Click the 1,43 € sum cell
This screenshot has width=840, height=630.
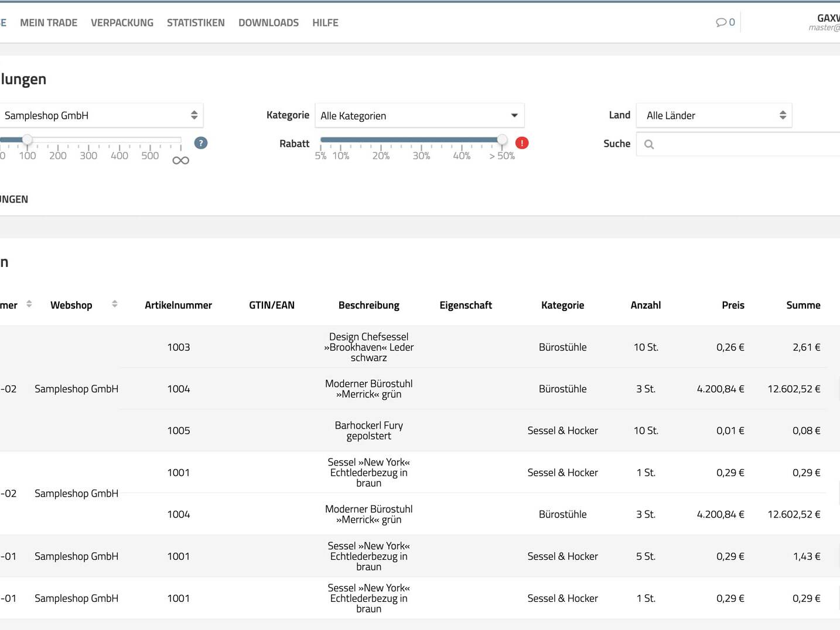coord(807,556)
